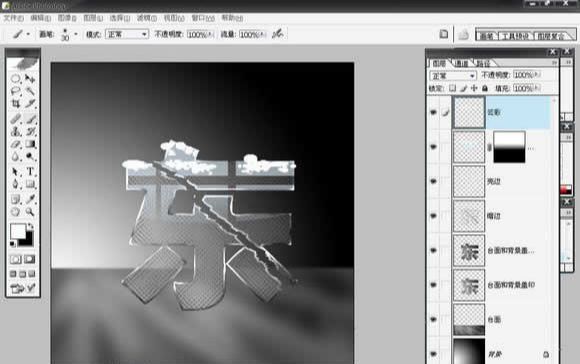Hide the top selected layer
Image resolution: width=580 pixels, height=364 pixels.
click(x=433, y=112)
